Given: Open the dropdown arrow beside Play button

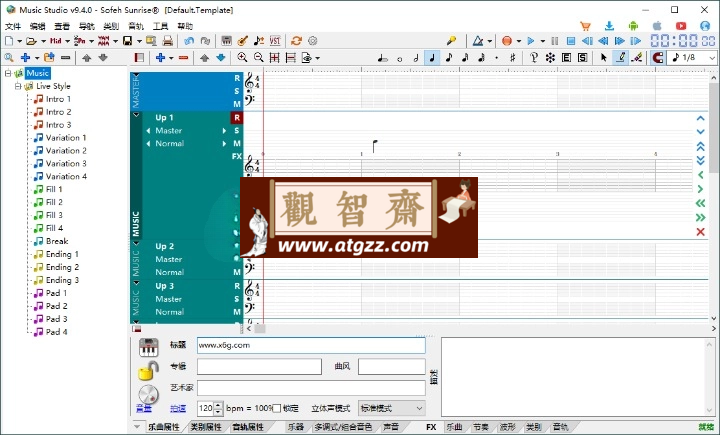Looking at the screenshot, I should pyautogui.click(x=542, y=41).
